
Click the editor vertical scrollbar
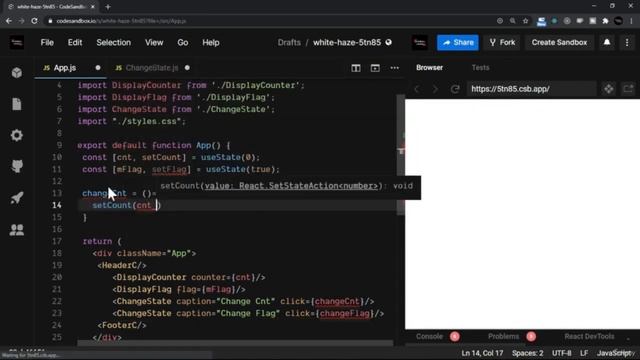[x=400, y=155]
